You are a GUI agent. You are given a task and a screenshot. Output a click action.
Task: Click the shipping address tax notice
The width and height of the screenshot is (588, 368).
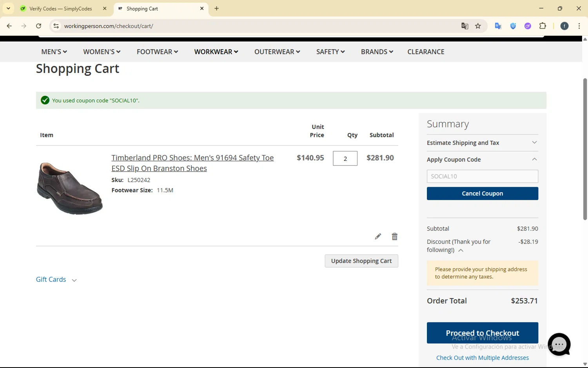pos(482,273)
